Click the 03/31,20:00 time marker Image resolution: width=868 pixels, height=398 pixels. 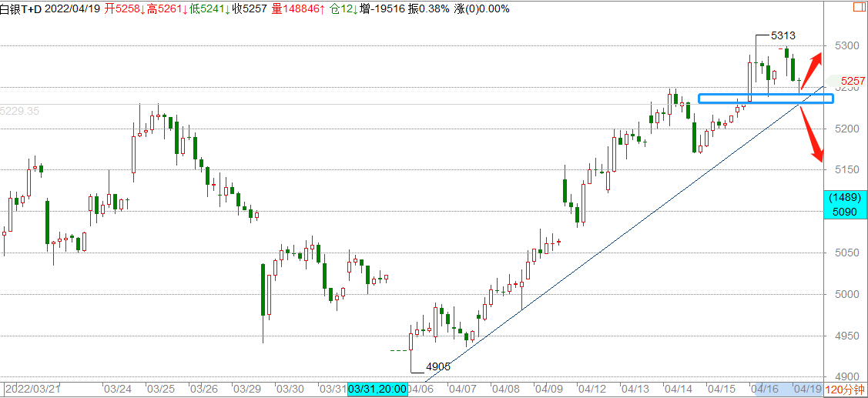[x=378, y=390]
